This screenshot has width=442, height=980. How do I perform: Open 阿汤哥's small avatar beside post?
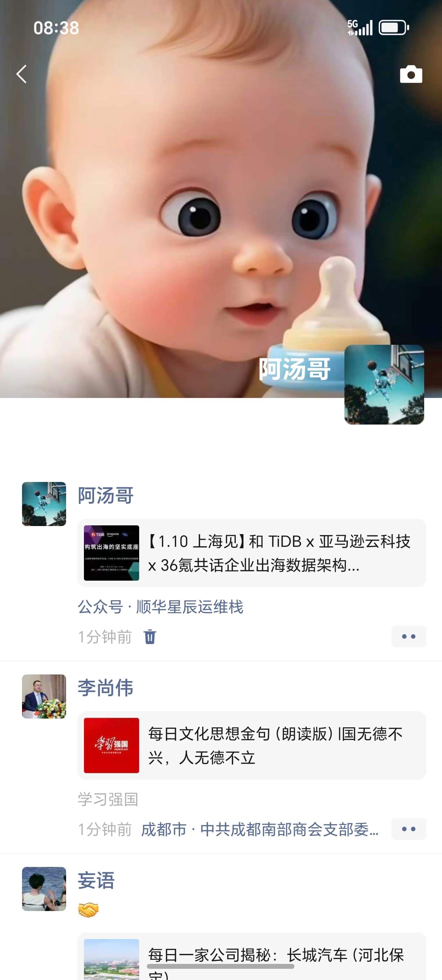[x=44, y=504]
